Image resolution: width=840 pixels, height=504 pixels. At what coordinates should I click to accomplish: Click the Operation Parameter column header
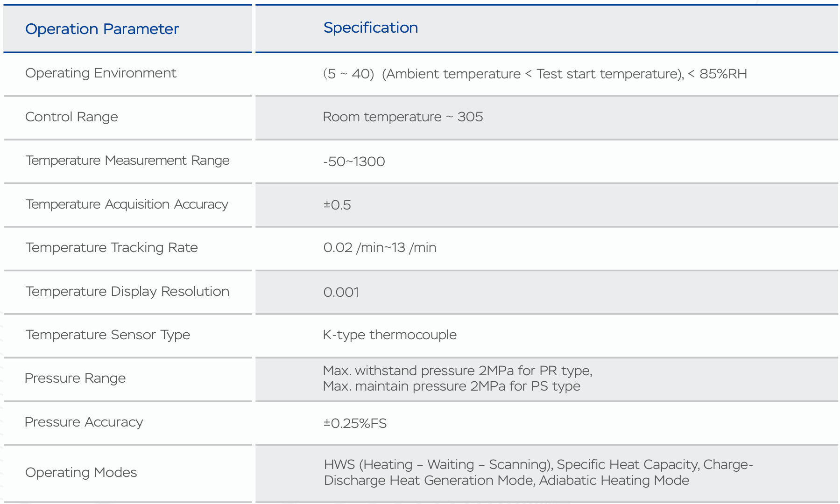(x=102, y=29)
